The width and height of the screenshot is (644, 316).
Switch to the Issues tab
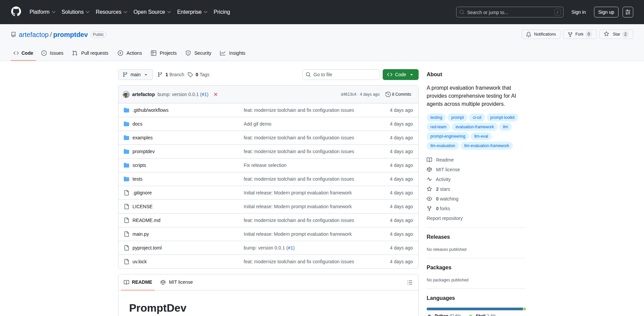(52, 53)
